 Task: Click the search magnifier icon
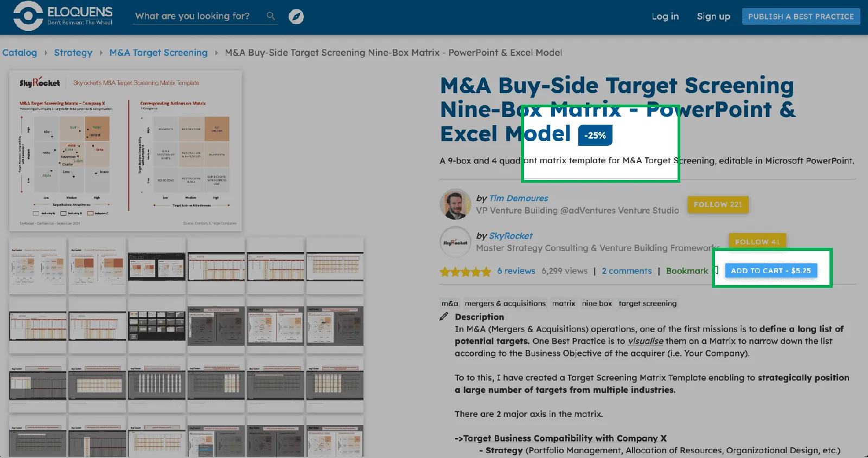click(x=271, y=16)
